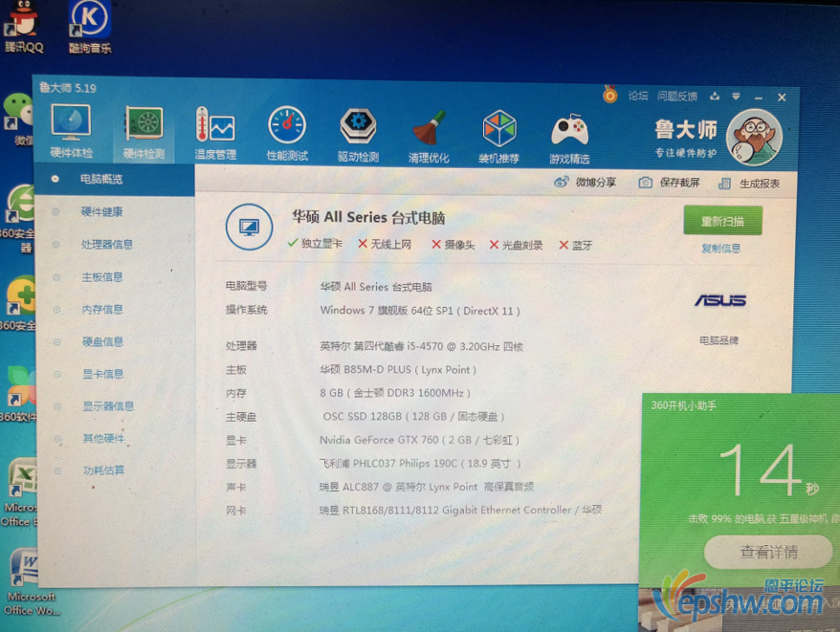Launch the 性能测试 performance test

[287, 134]
